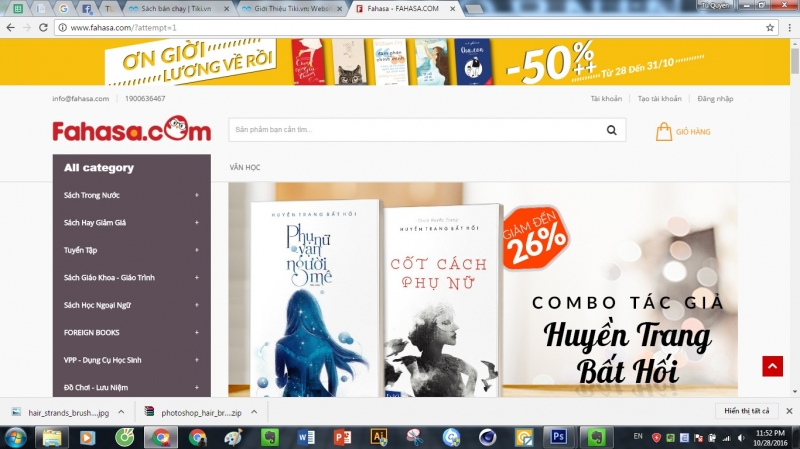Viewport: 800px width, 449px height.
Task: Open the first Evernote icon next to Paint
Action: point(269,437)
